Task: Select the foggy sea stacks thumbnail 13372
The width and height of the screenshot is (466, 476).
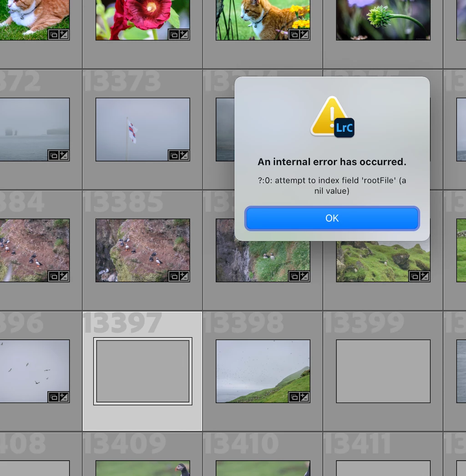Action: 35,129
